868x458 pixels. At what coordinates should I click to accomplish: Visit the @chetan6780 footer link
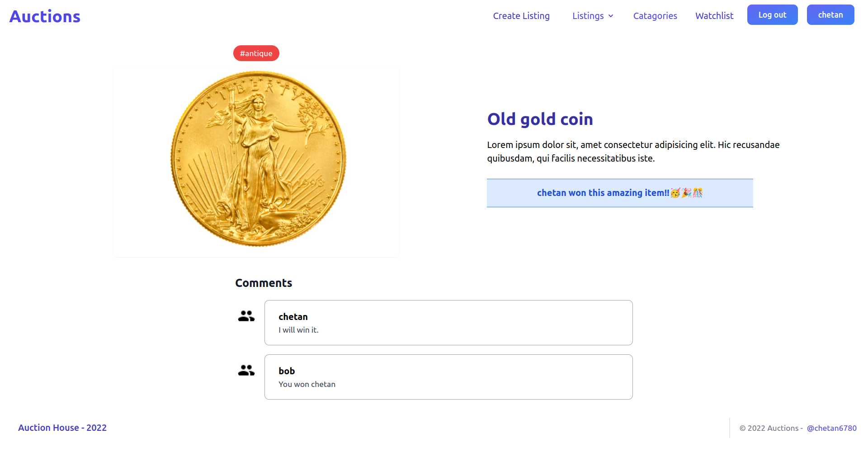pos(831,428)
